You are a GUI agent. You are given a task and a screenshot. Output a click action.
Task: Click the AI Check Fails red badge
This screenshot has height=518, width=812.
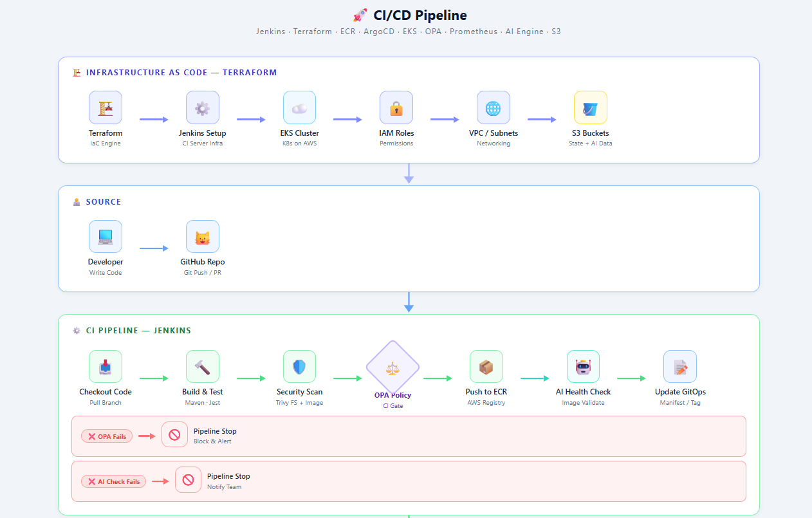click(x=114, y=481)
